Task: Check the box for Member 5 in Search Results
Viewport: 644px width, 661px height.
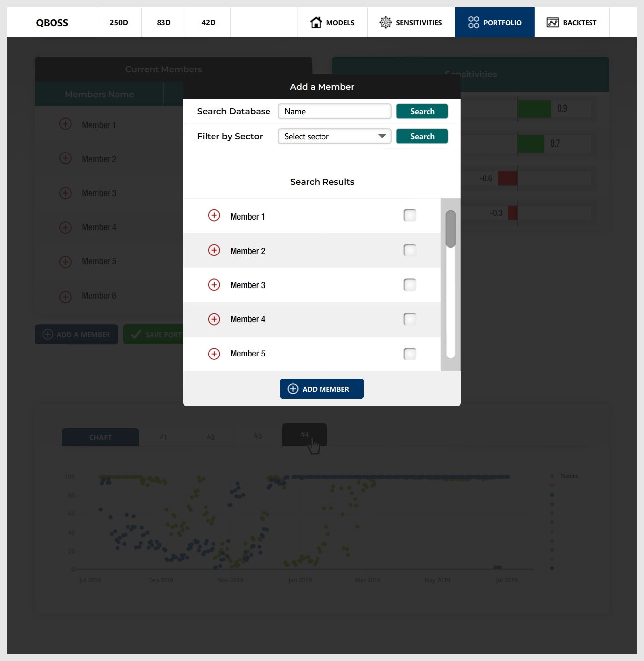Action: (410, 354)
